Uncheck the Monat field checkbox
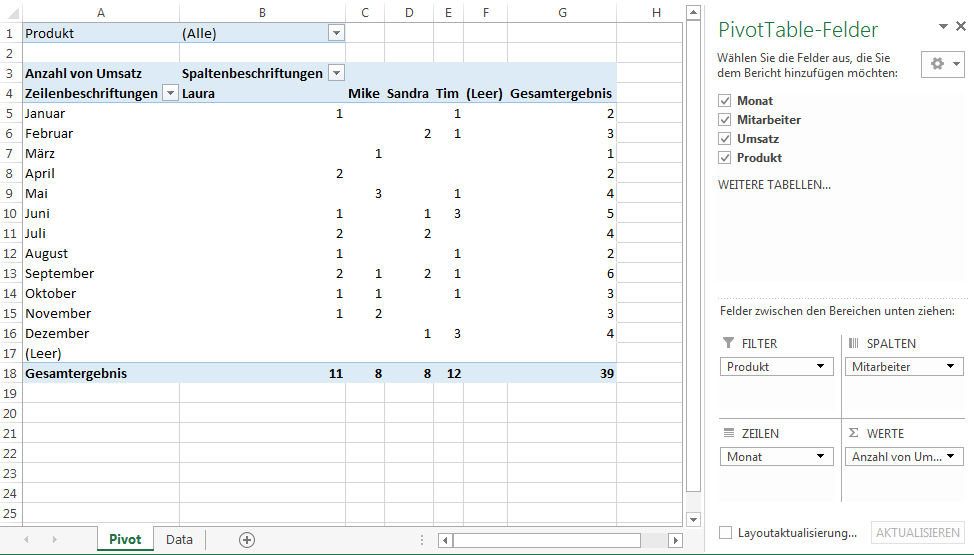The width and height of the screenshot is (974, 555). point(724,101)
